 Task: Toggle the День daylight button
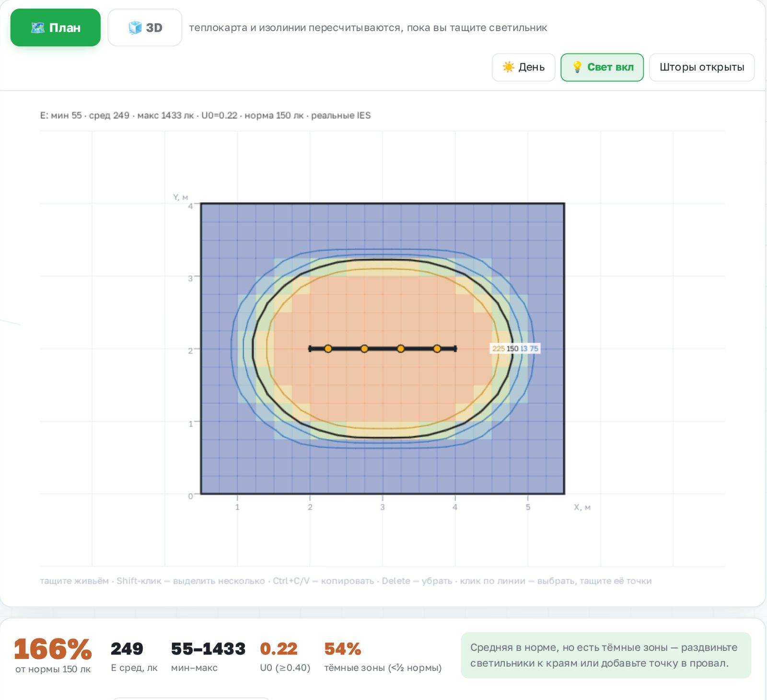pyautogui.click(x=523, y=67)
